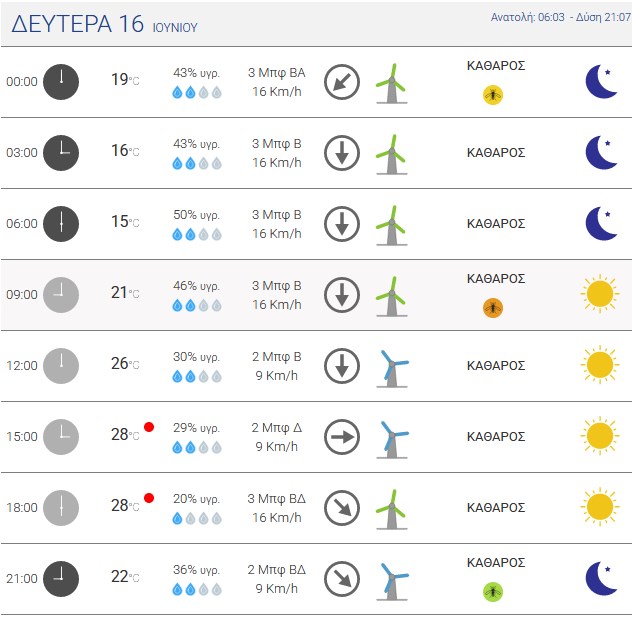Click ΚΑΘΑΡΟΣ label in the 06:00 row

[496, 224]
